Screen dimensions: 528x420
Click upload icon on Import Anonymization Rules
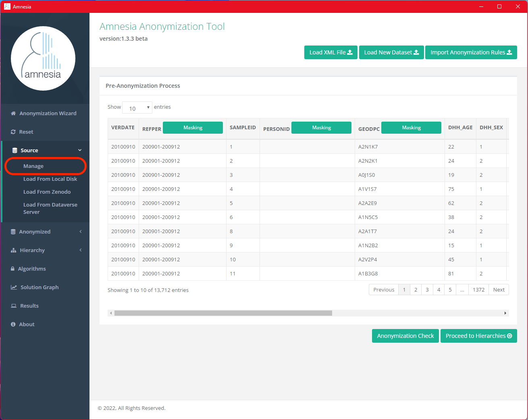[509, 52]
